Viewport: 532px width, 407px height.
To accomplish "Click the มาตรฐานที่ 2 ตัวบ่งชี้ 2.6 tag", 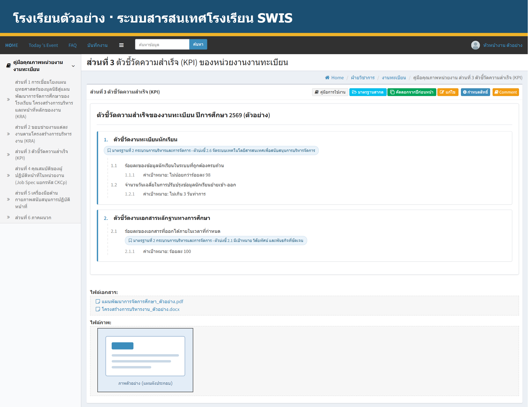I will point(211,151).
